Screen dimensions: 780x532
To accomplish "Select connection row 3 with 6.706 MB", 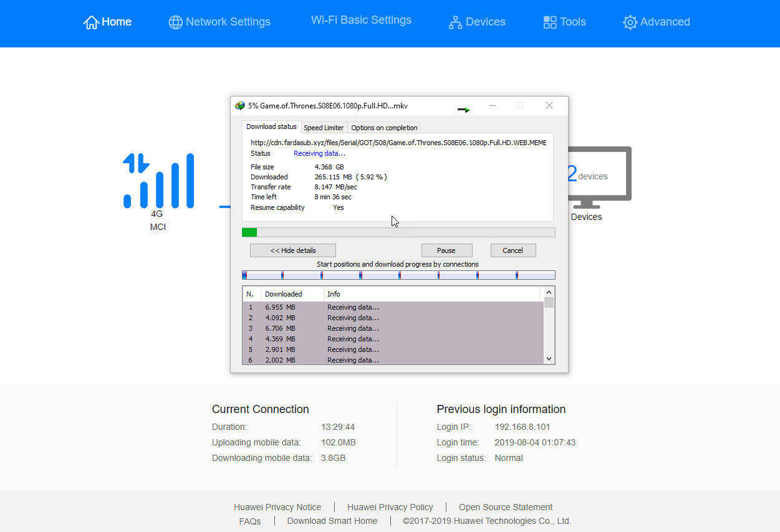I will pyautogui.click(x=393, y=328).
